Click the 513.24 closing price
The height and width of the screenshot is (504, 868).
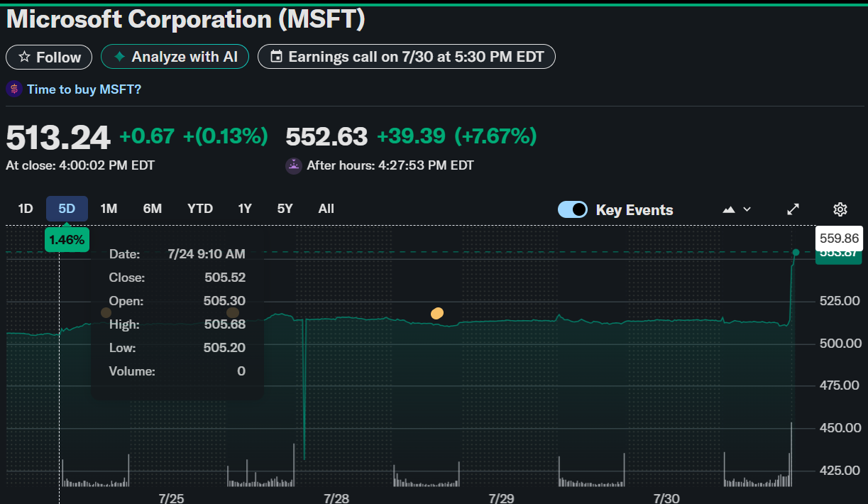point(58,136)
